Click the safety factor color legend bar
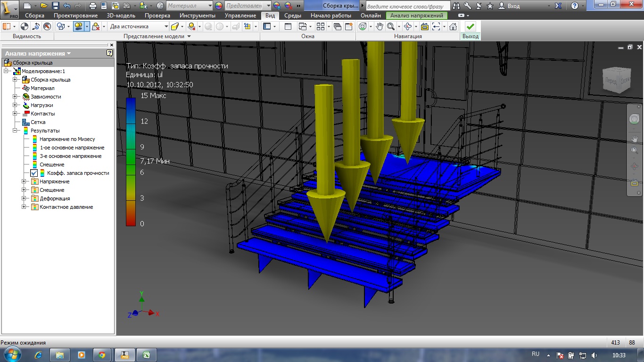The image size is (644, 362). point(131,162)
